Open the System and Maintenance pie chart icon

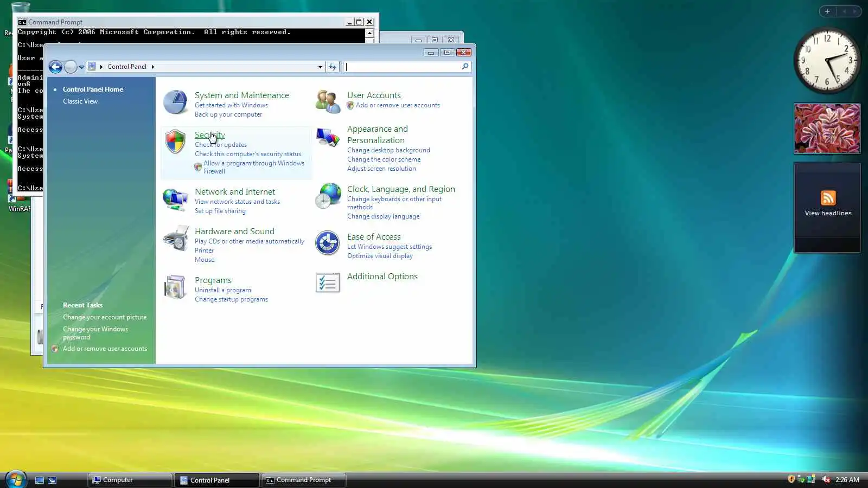pyautogui.click(x=175, y=102)
